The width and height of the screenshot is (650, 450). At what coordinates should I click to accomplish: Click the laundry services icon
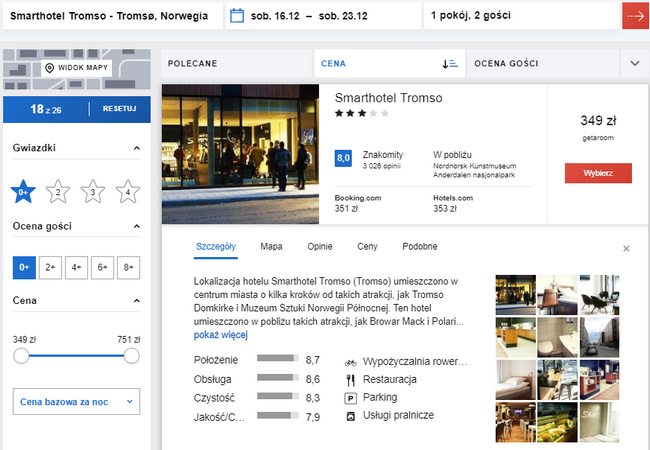click(351, 416)
